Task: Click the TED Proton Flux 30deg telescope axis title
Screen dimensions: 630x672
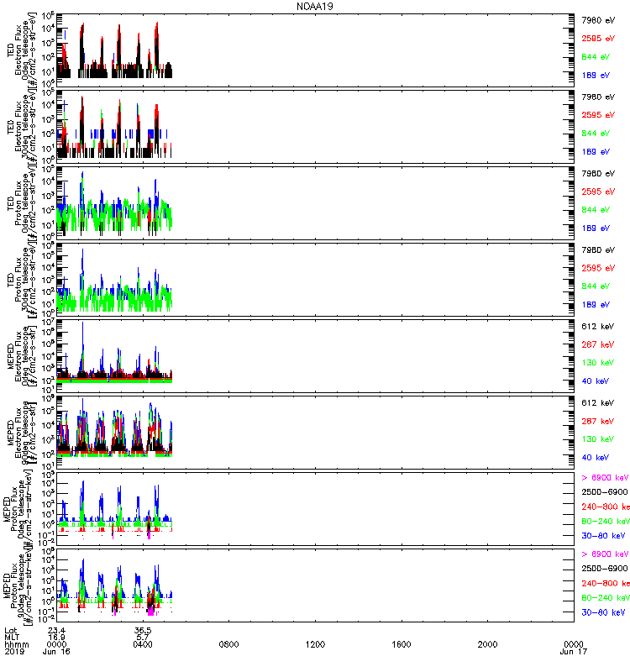Action: point(22,281)
